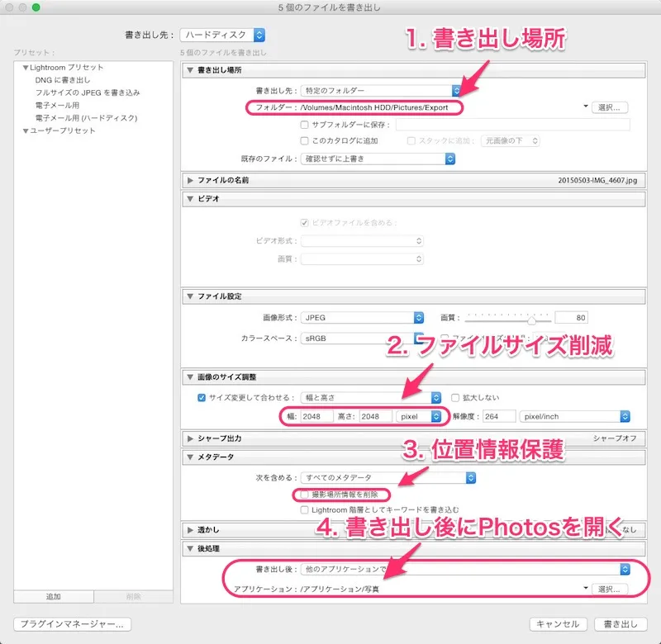The image size is (661, 644).
Task: Click the quality value field showing 80
Action: (x=571, y=318)
